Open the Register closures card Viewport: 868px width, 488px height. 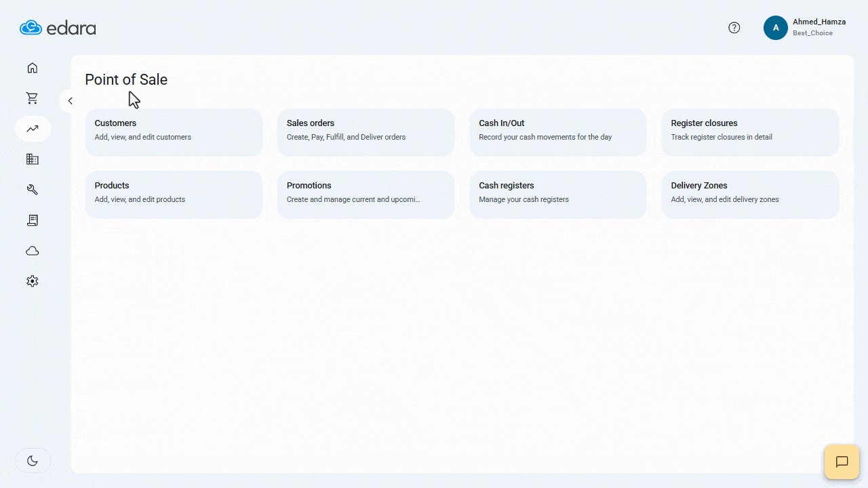coord(750,132)
